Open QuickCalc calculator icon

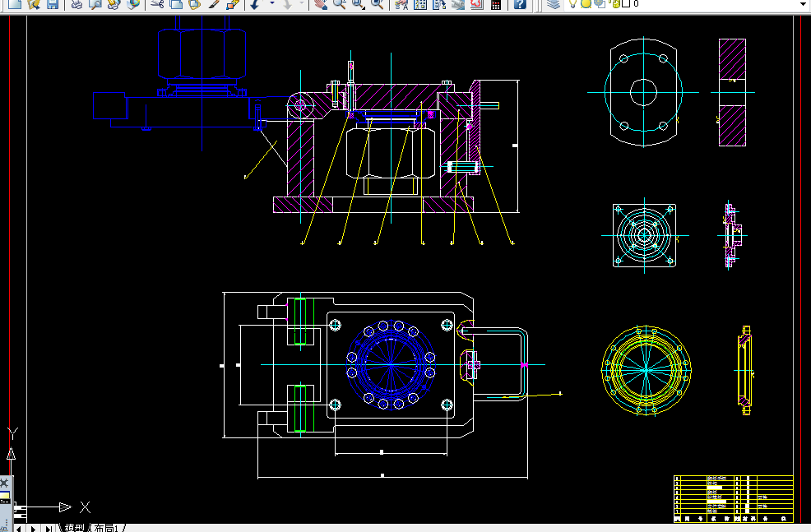click(x=495, y=4)
